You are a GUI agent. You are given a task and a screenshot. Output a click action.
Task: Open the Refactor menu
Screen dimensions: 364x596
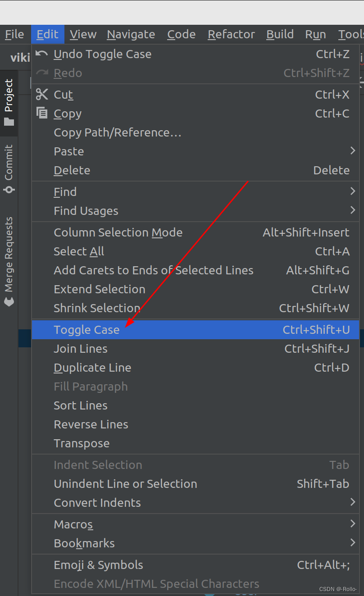pos(231,34)
